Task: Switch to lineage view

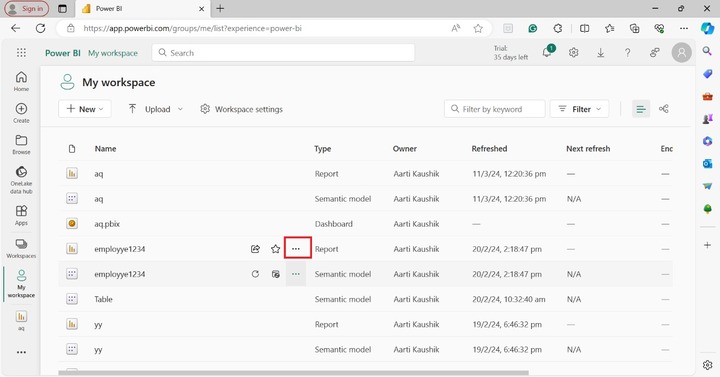Action: click(664, 109)
